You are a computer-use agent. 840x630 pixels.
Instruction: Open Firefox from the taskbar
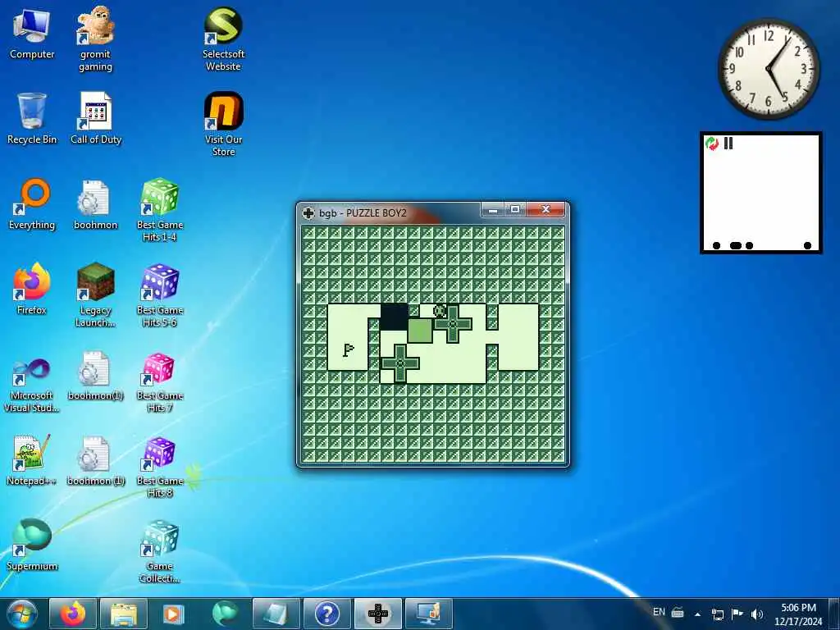pos(73,614)
